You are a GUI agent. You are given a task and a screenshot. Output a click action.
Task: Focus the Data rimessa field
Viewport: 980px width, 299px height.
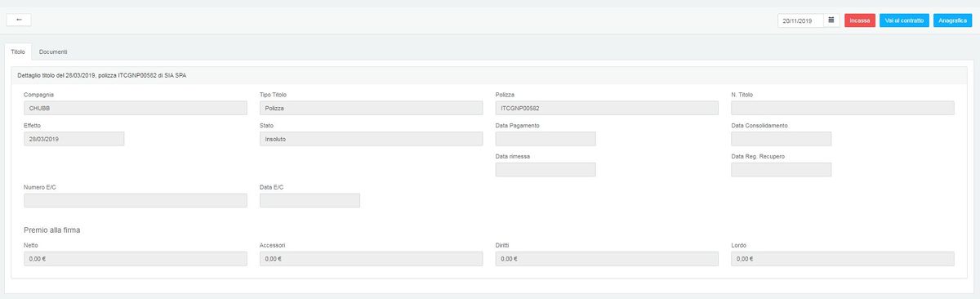[x=546, y=170]
